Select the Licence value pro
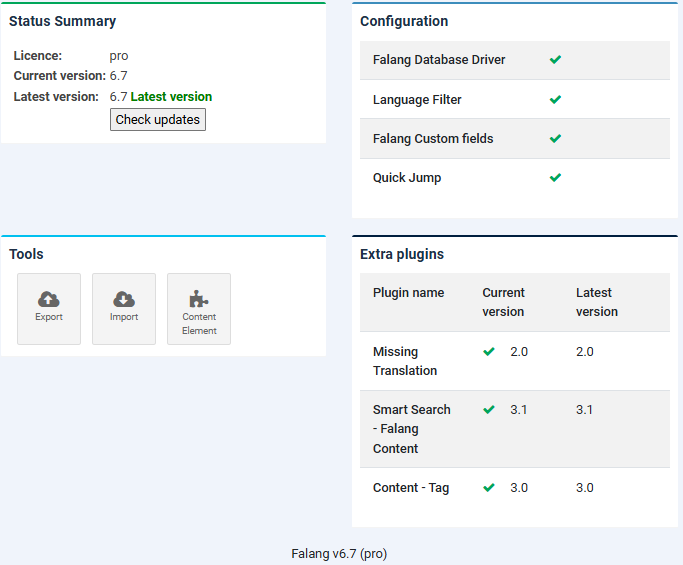This screenshot has height=565, width=683. click(119, 56)
